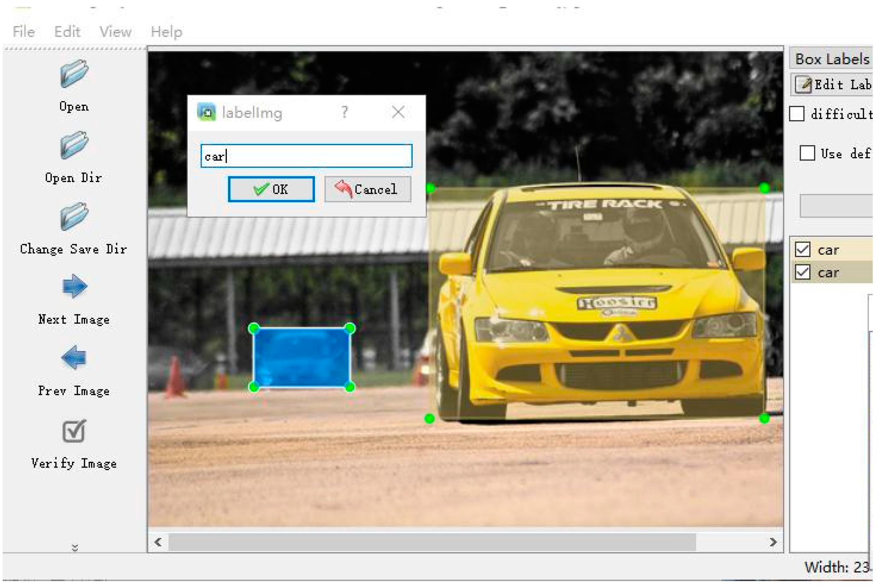
Task: Open the File menu
Action: [x=24, y=32]
